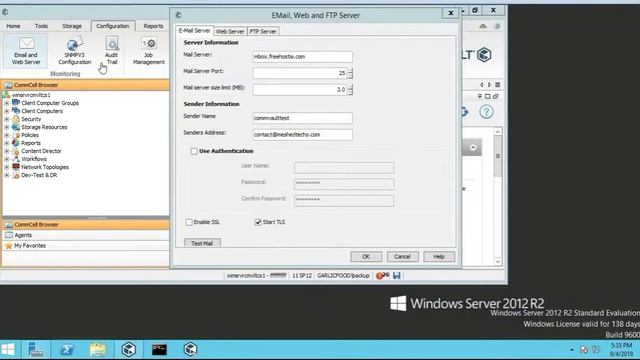Screen dimensions: 640x360
Task: Click the Mail Server Port stepper arrows
Action: 350,73
